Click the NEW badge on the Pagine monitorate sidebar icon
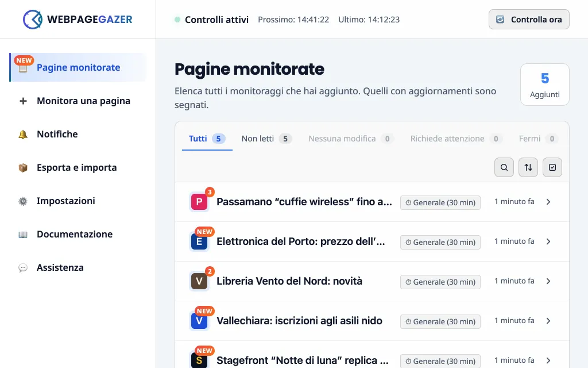The image size is (588, 368). [x=24, y=60]
